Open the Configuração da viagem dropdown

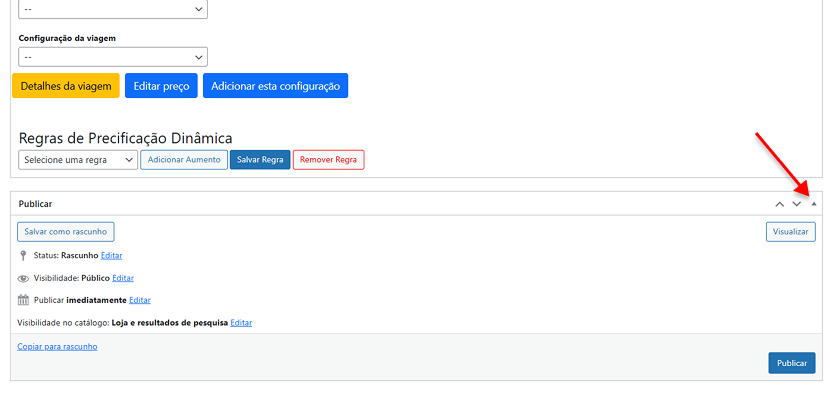click(x=113, y=58)
